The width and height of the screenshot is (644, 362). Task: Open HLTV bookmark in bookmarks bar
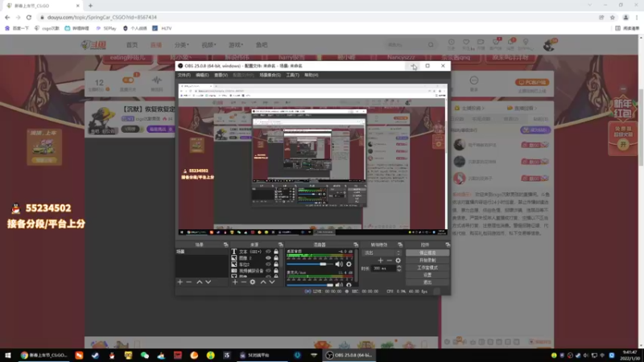point(162,28)
